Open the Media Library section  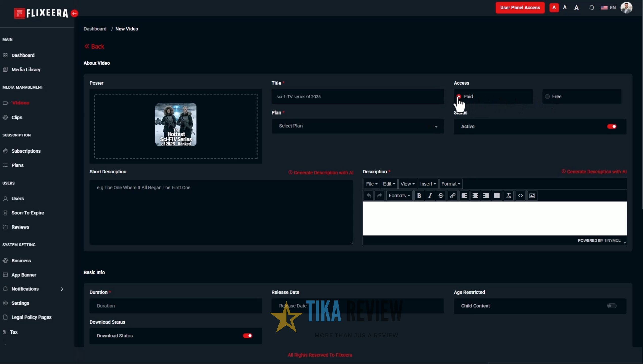26,69
